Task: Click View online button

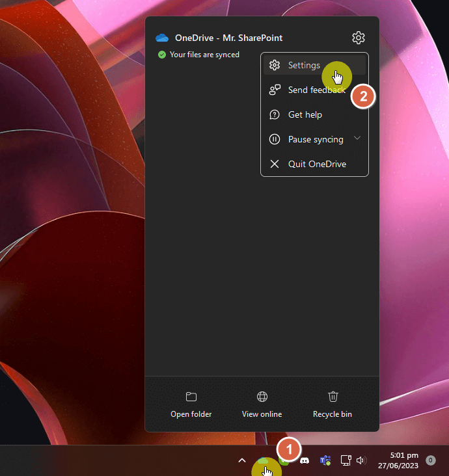Action: pos(262,405)
